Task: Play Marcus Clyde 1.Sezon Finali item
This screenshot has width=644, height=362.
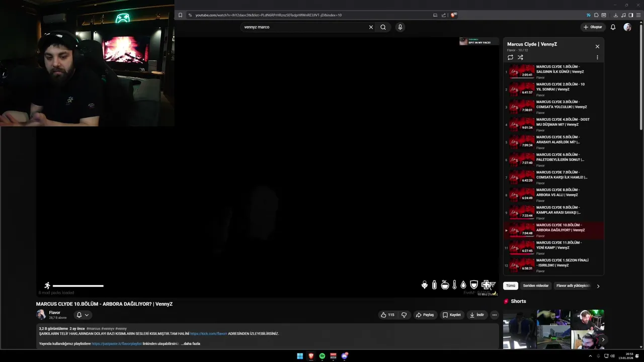Action: [x=553, y=265]
